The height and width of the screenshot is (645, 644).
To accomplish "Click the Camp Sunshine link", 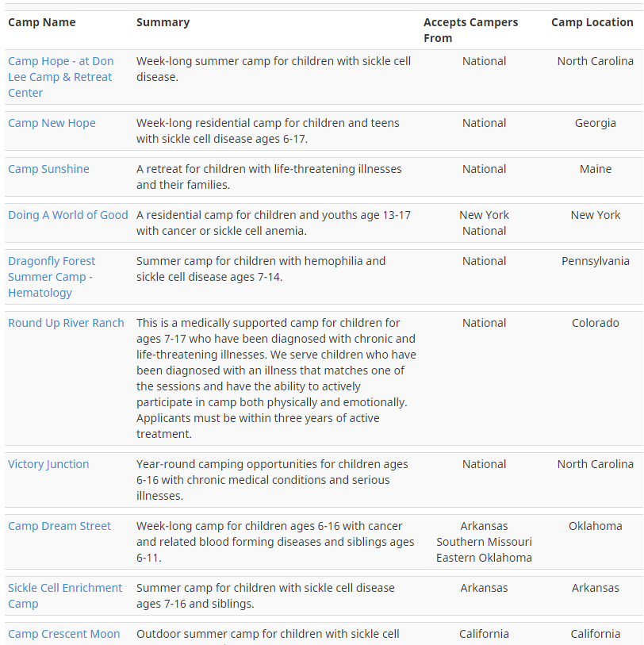I will coord(48,169).
